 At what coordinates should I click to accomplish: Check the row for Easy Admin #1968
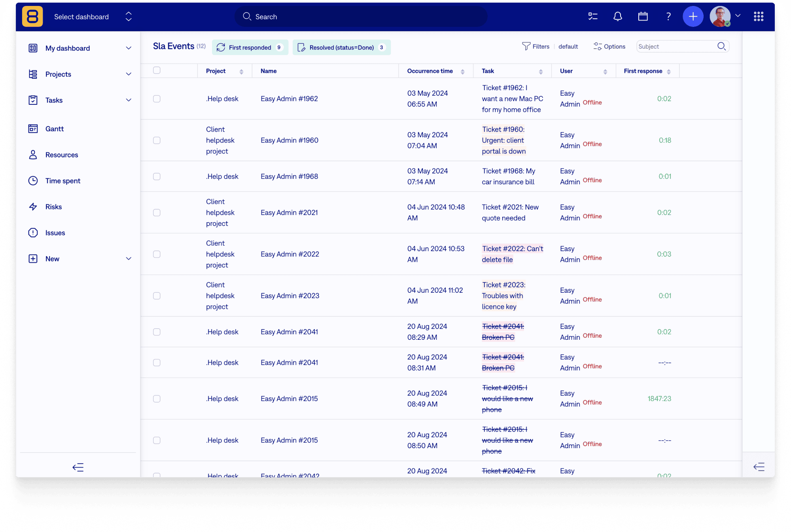pos(157,176)
